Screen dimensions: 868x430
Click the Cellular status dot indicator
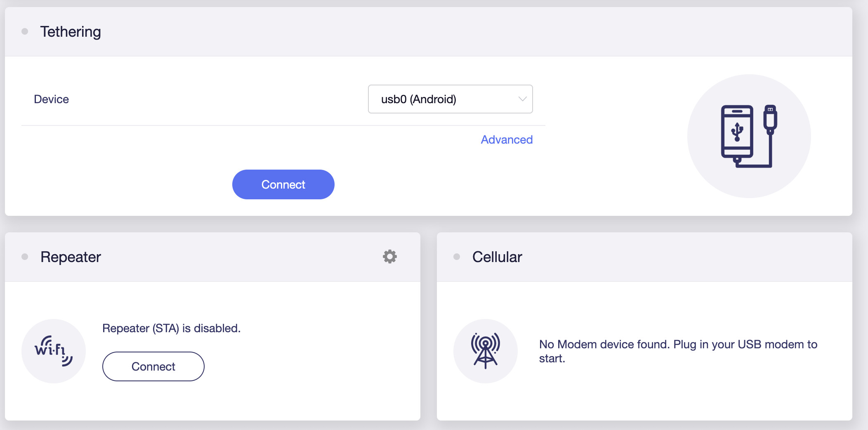(457, 257)
